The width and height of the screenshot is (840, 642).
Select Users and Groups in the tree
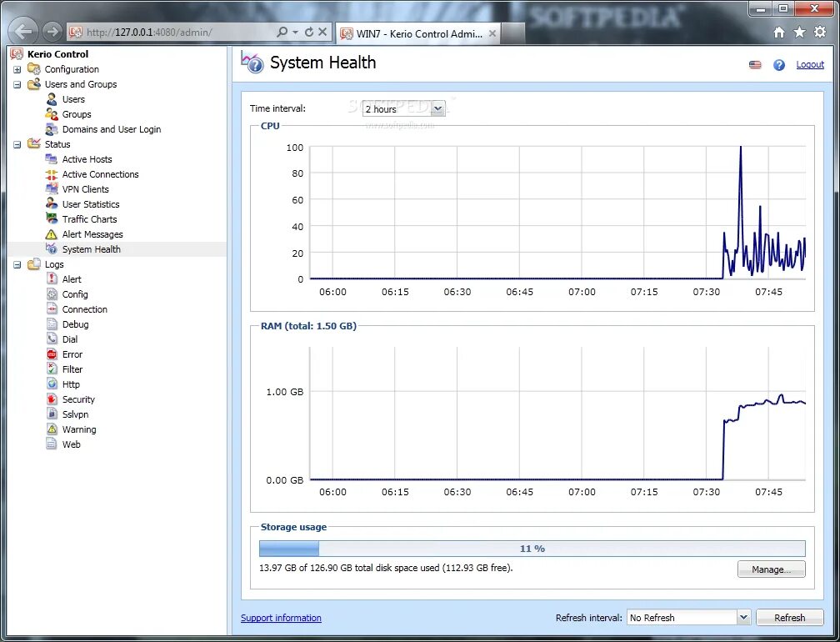click(81, 84)
